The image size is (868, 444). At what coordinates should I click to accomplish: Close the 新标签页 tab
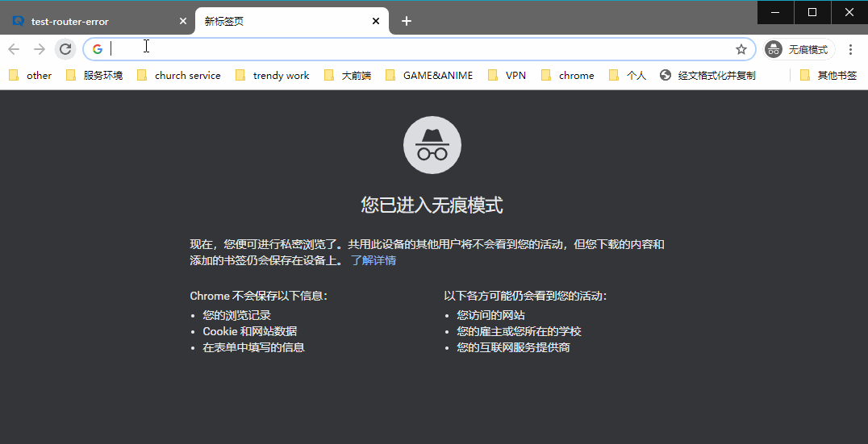pyautogui.click(x=376, y=21)
